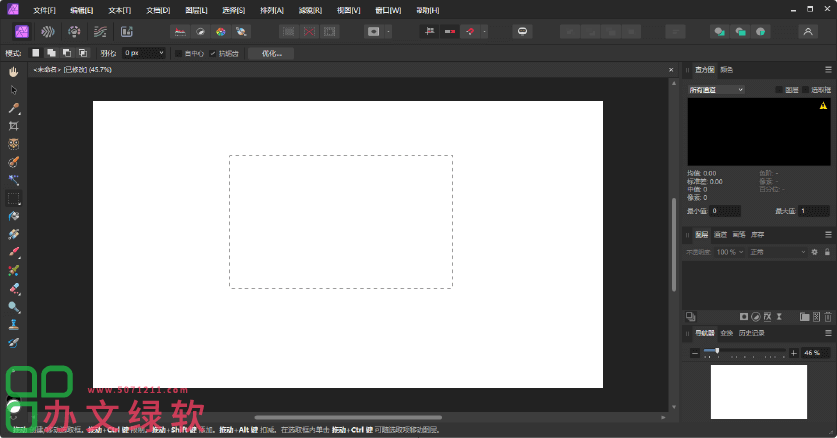
Task: Open the feather value dropdown
Action: [x=161, y=53]
